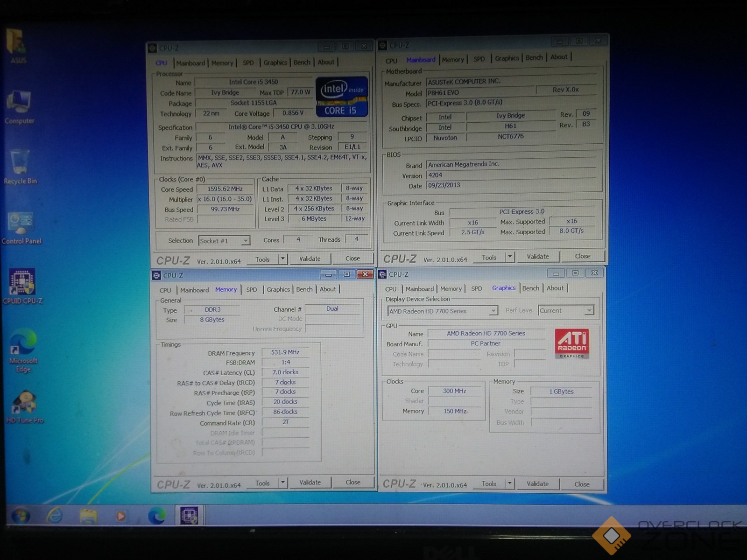Click BIOS Date 09/23/2013
This screenshot has height=560, width=747.
click(511, 185)
